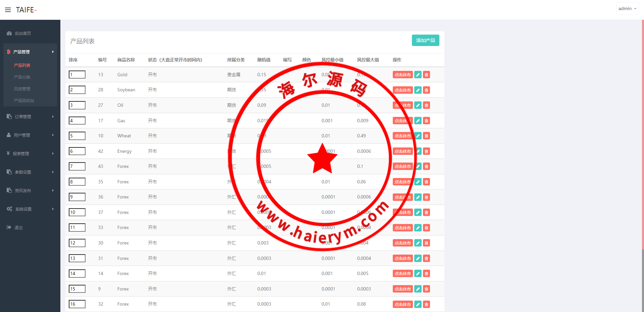Viewport: 644px width, 312px height.
Task: Toggle market closed for Gold product
Action: click(402, 75)
